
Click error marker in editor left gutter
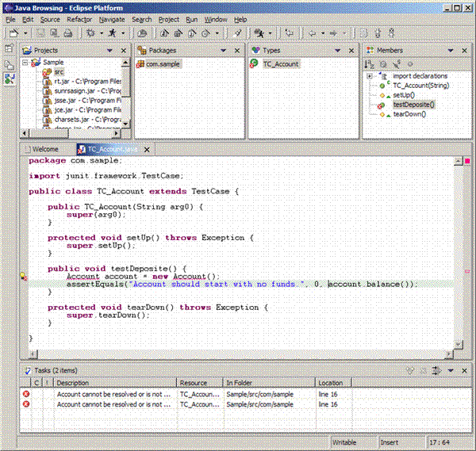coord(23,277)
